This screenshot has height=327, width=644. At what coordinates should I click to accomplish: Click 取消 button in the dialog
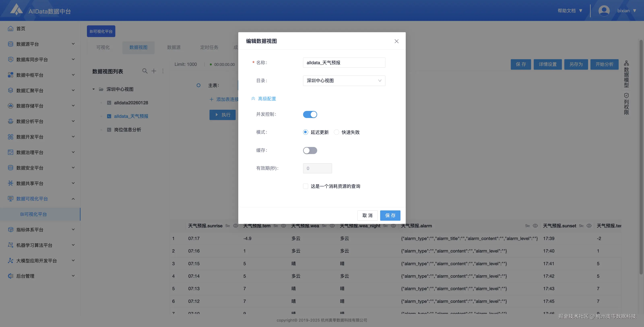pyautogui.click(x=367, y=215)
